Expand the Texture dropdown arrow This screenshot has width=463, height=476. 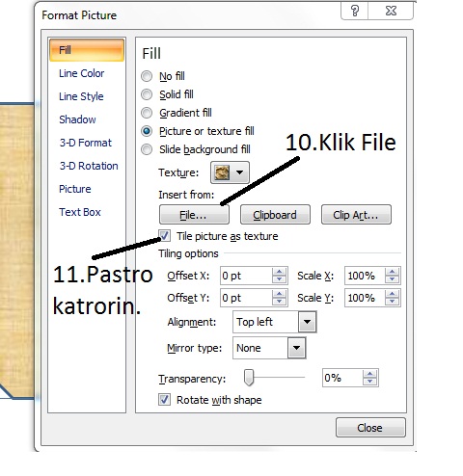pyautogui.click(x=239, y=172)
